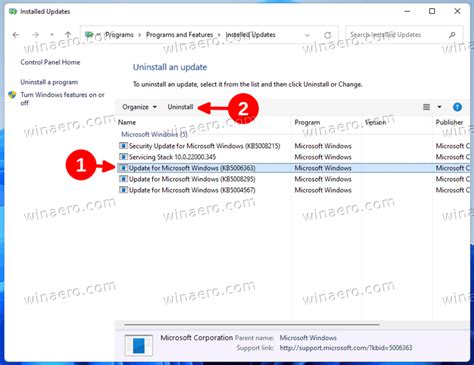The height and width of the screenshot is (365, 474).
Task: Select Security Update KB5008215 row
Action: [293, 146]
